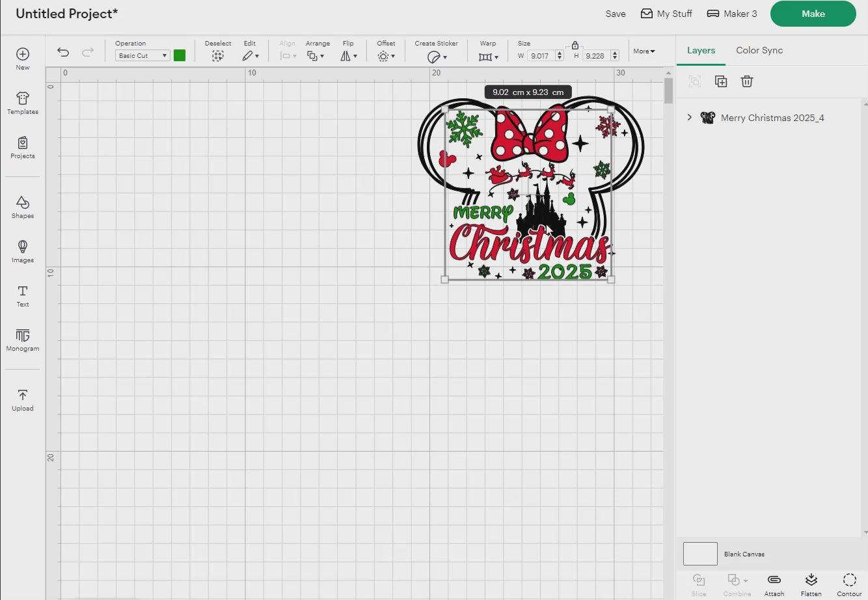Screen dimensions: 868x600
Task: Open the Templates panel
Action: (x=23, y=103)
